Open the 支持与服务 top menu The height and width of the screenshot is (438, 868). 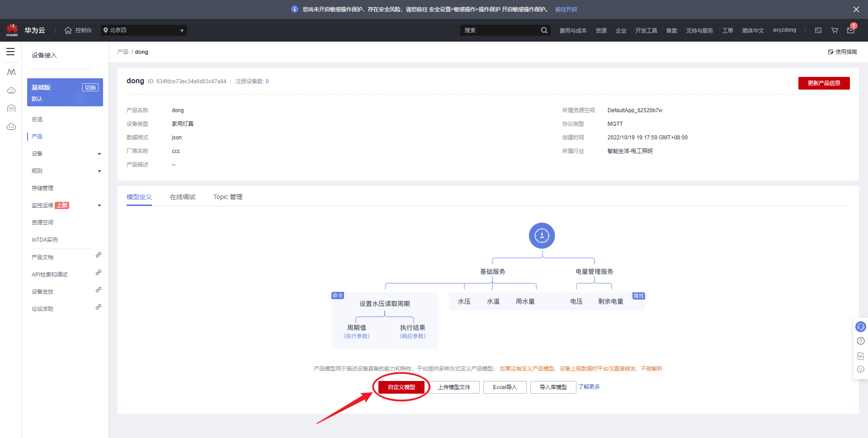[x=699, y=31]
